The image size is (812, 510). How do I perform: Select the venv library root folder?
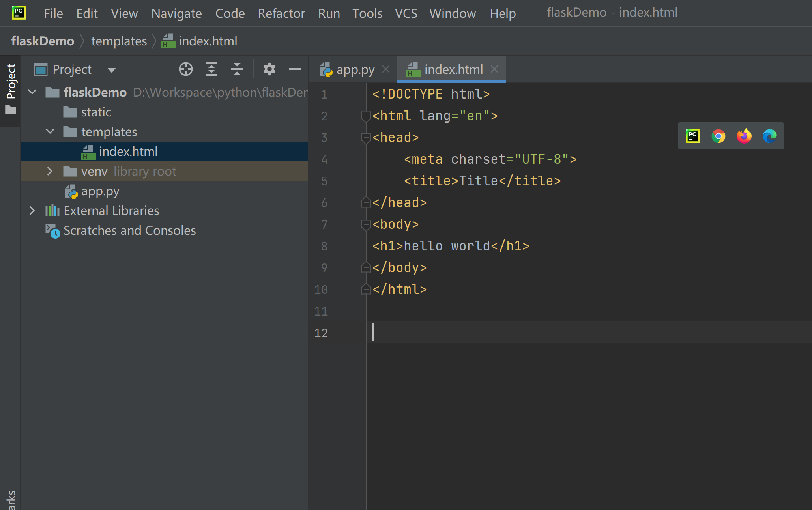[164, 171]
